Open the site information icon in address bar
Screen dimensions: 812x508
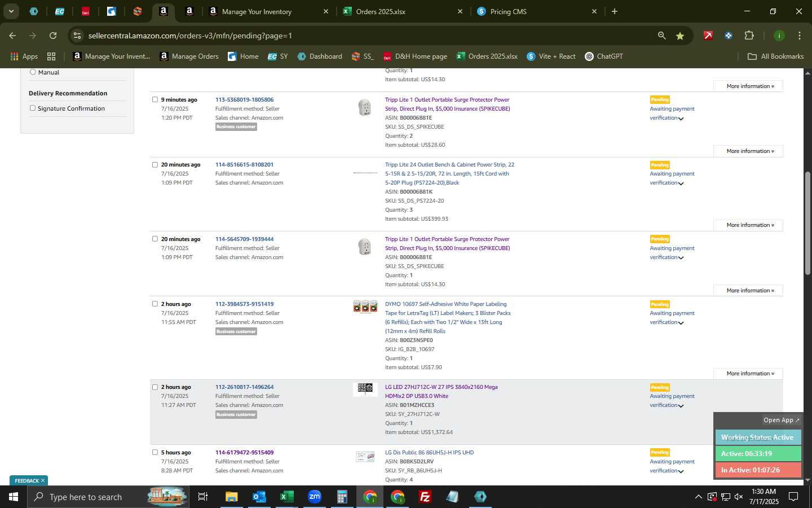[77, 36]
